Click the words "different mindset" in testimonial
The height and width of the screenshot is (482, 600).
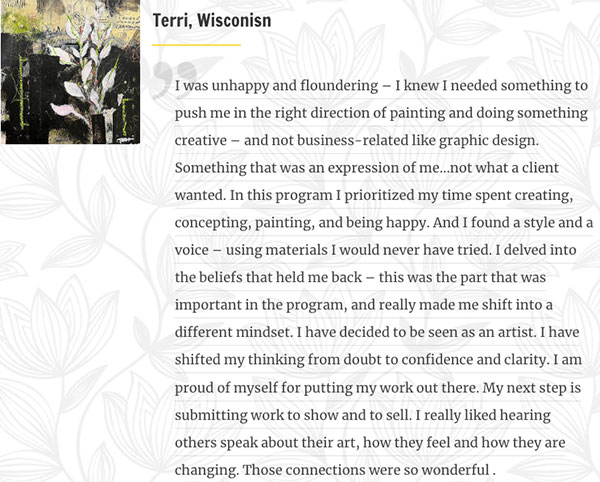[233, 332]
